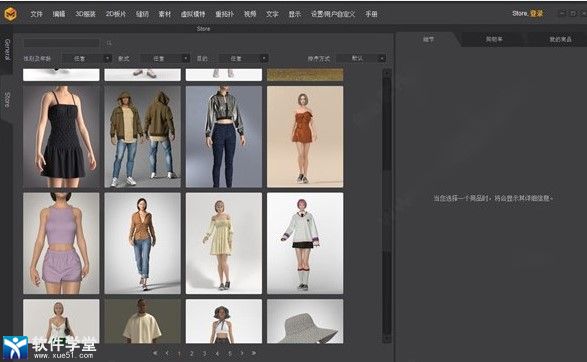This screenshot has height=362, width=587.
Task: Select the rust orange mini dress item
Action: [x=305, y=137]
